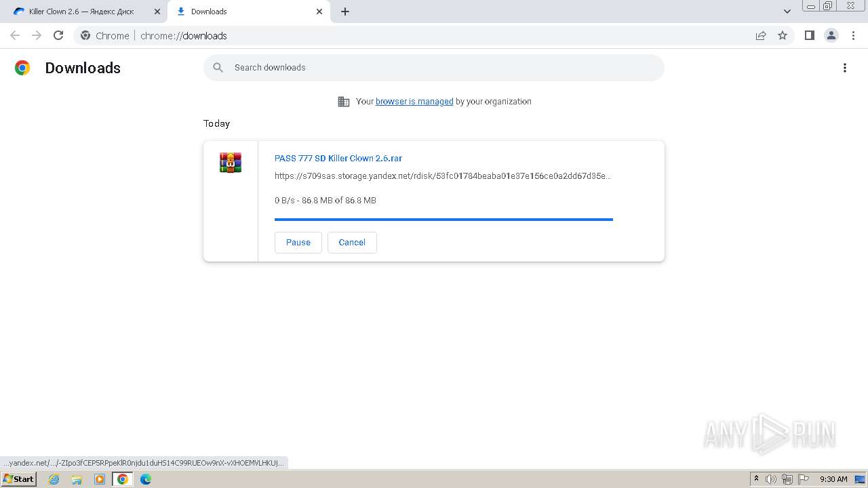Click the managed organization building icon
The width and height of the screenshot is (868, 488).
coord(344,102)
